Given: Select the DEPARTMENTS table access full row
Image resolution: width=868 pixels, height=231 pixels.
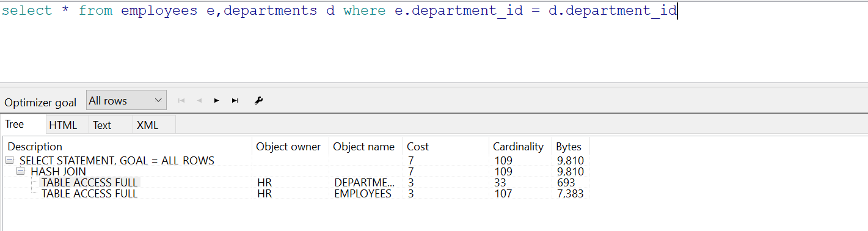Looking at the screenshot, I should (x=297, y=183).
